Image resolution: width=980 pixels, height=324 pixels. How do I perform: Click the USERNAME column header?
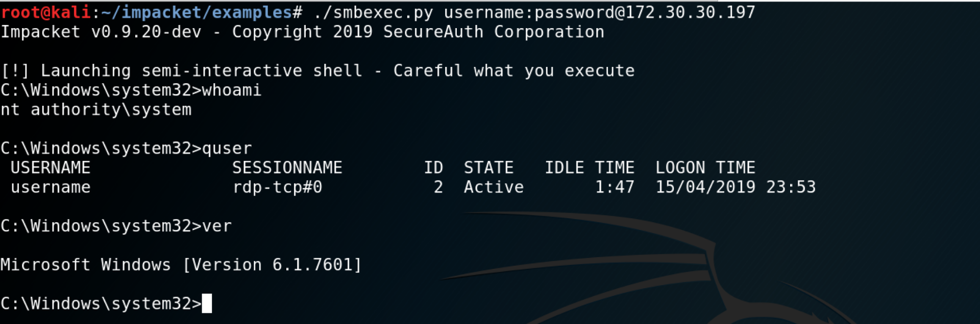51,168
